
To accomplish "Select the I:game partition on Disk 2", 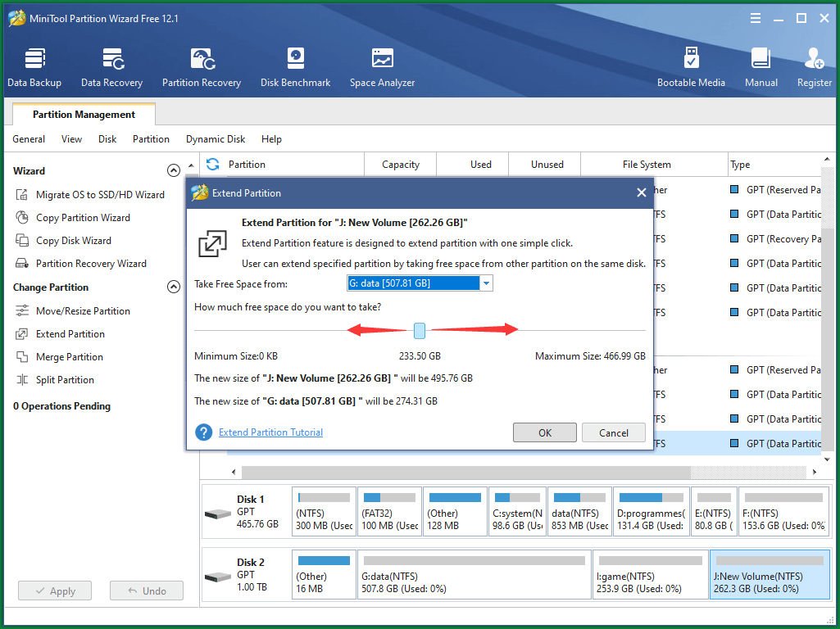I will click(651, 574).
